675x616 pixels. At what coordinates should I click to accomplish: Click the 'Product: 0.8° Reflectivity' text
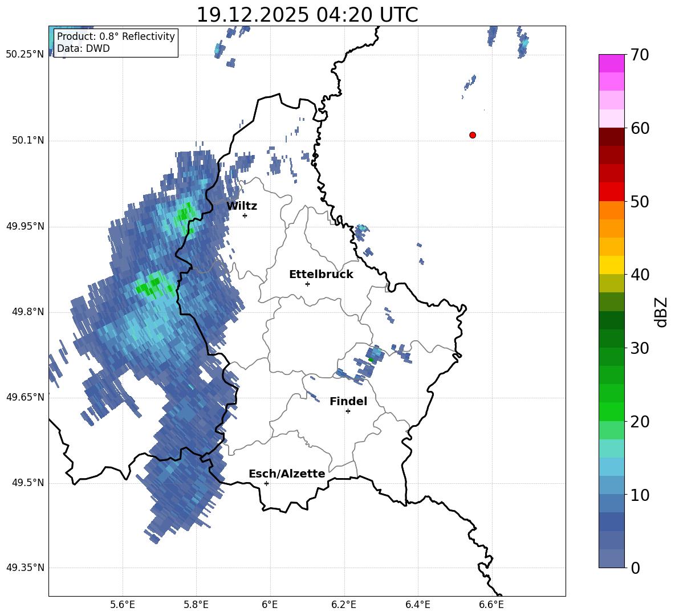coord(116,36)
